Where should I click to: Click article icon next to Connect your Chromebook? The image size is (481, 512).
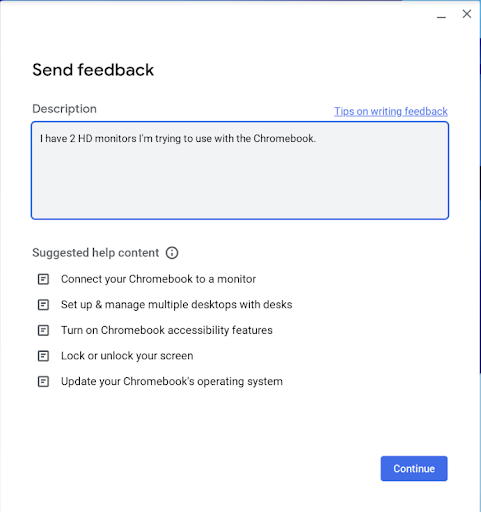coord(43,279)
